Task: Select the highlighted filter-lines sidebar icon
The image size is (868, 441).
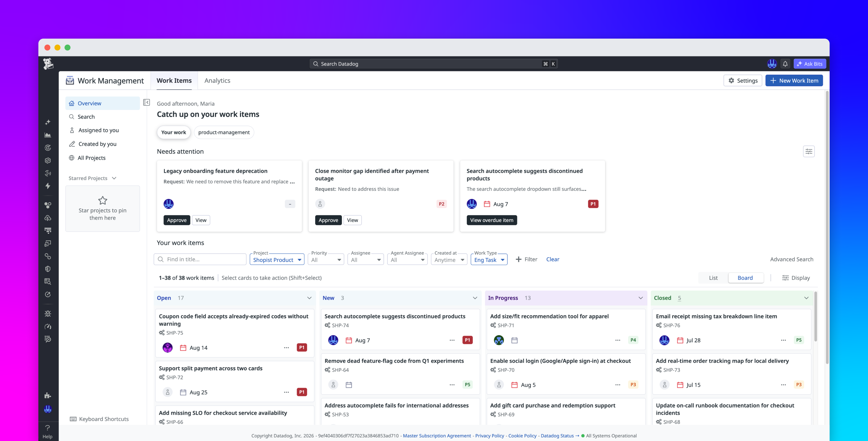Action: tap(48, 231)
